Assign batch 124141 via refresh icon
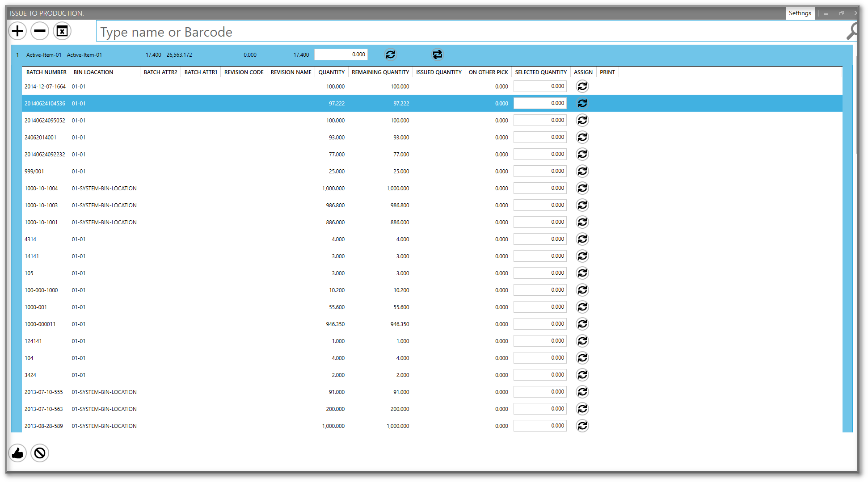The image size is (868, 482). click(582, 341)
